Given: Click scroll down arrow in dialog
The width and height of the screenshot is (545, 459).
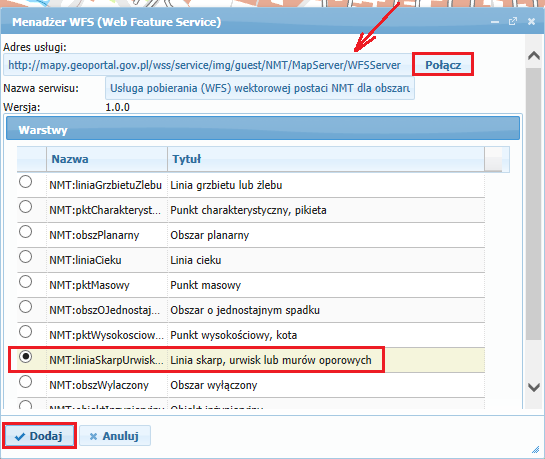Looking at the screenshot, I should tap(534, 387).
